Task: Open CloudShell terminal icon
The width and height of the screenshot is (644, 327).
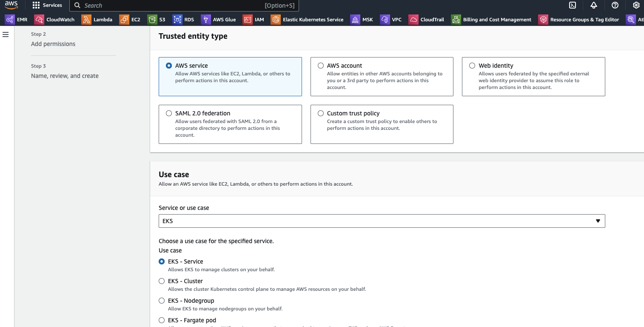Action: coord(573,6)
